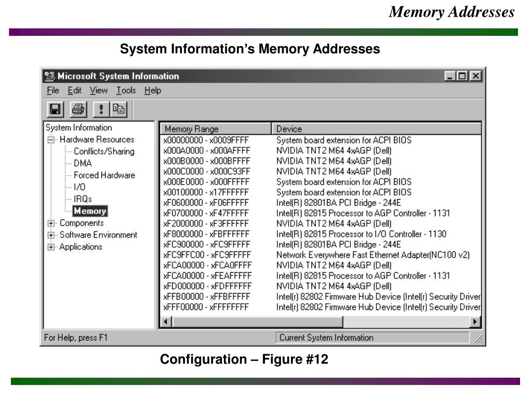Select row x000A0000 - x000AFFFF

click(321, 151)
